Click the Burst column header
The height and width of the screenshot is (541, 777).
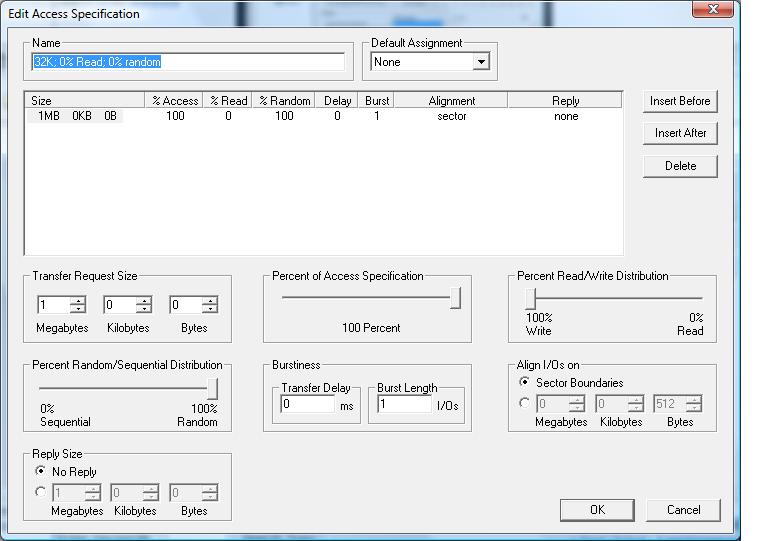point(377,101)
